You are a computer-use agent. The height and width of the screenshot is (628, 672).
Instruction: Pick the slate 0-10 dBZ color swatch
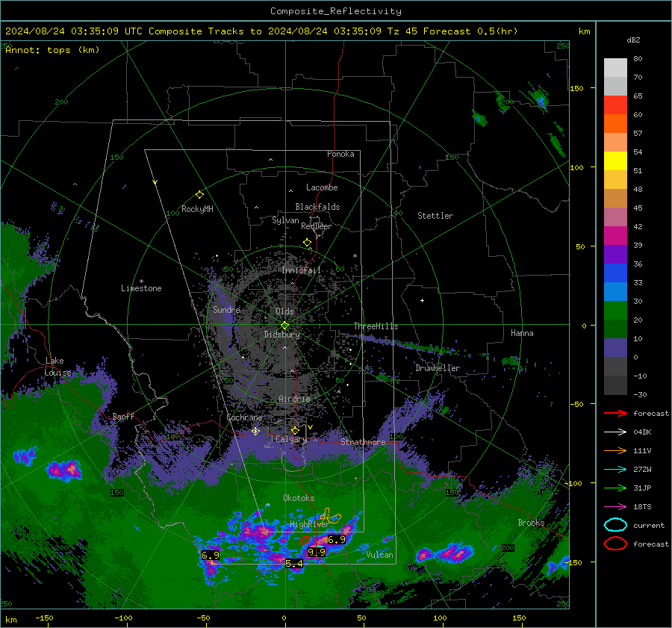615,348
